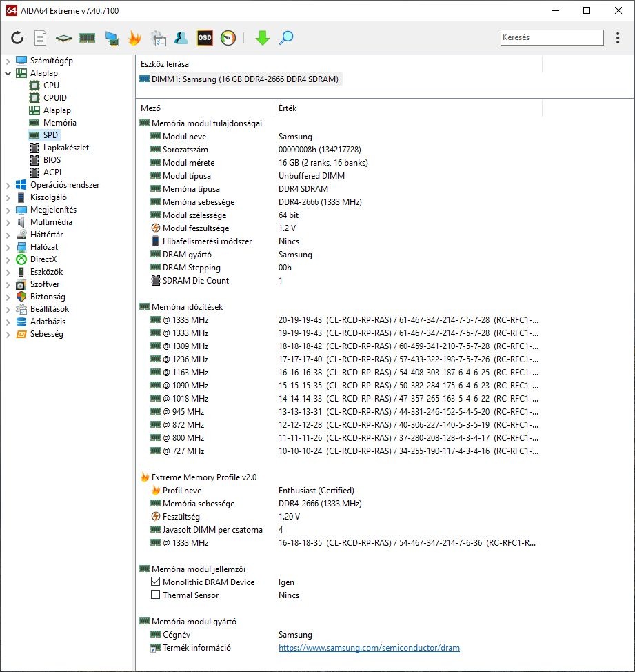Launch the system stability test flame icon

(134, 38)
